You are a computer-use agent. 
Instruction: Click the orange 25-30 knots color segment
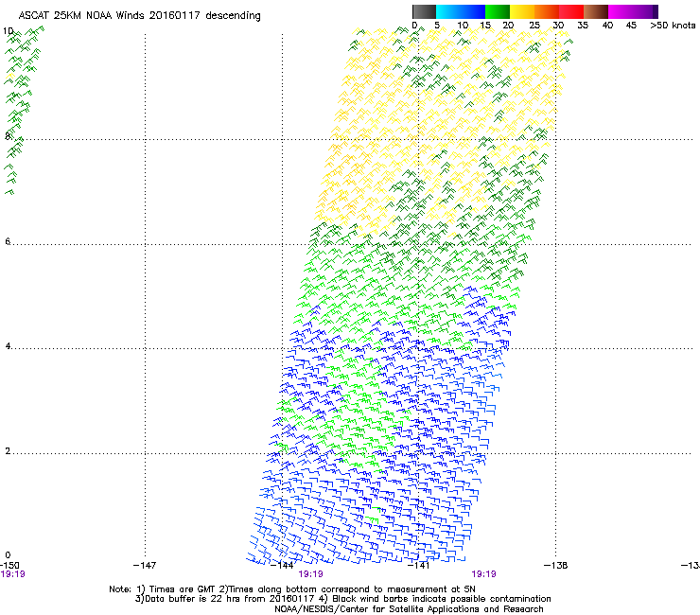pyautogui.click(x=547, y=11)
